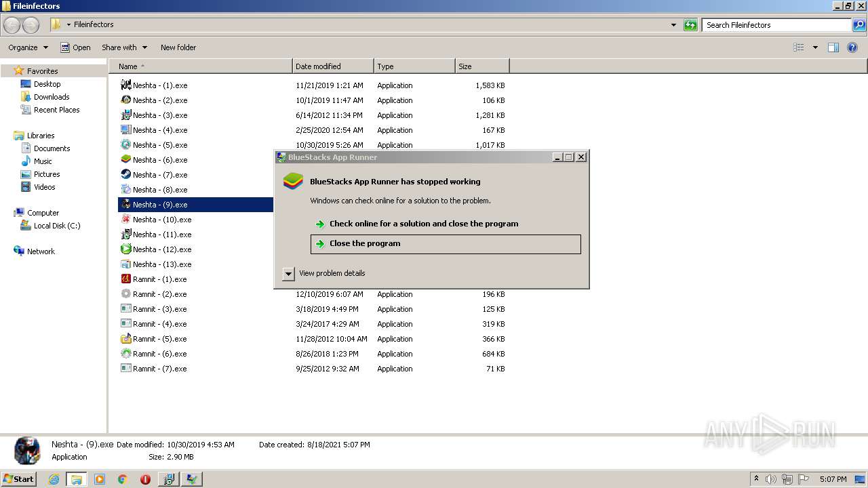The image size is (868, 488).
Task: Click the Neshta - (6).exe BlueStacks icon
Action: [125, 160]
